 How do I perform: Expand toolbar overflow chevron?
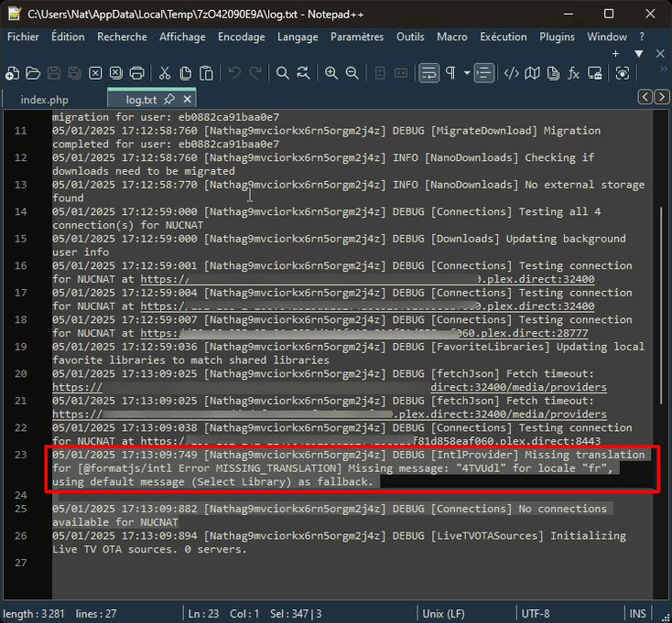pyautogui.click(x=664, y=69)
